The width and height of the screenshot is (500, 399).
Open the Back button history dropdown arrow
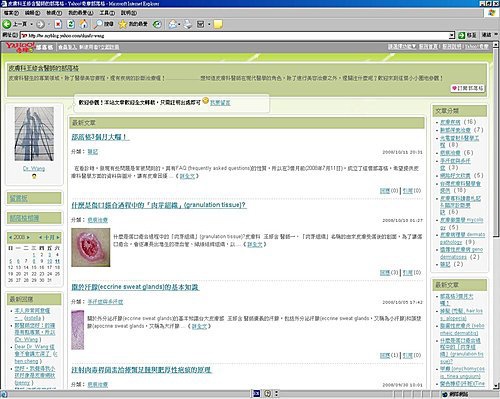pos(32,24)
